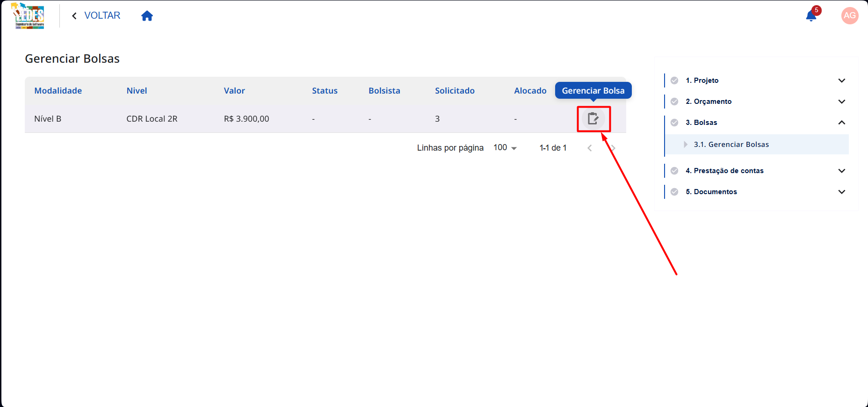Click the VOLTAR link

(102, 15)
